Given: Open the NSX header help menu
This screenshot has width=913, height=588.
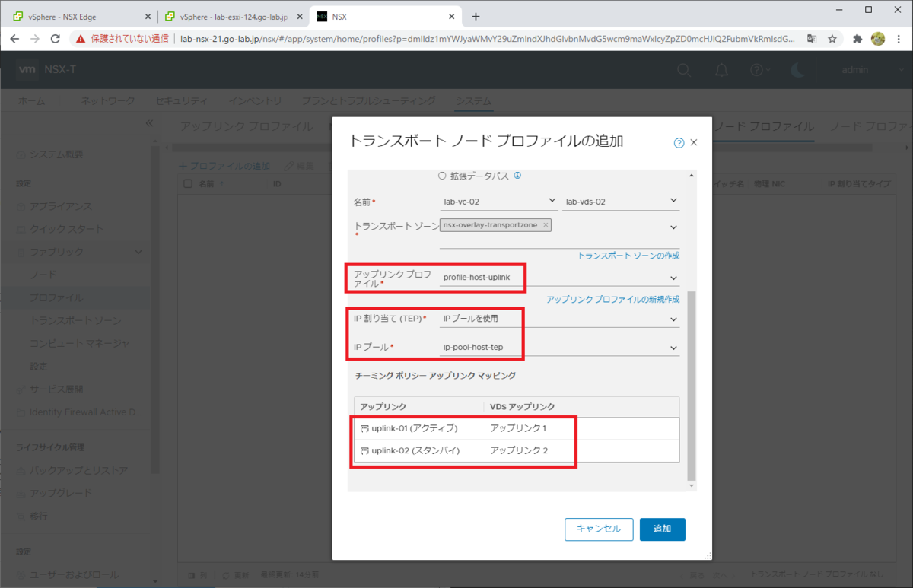Looking at the screenshot, I should coord(760,71).
